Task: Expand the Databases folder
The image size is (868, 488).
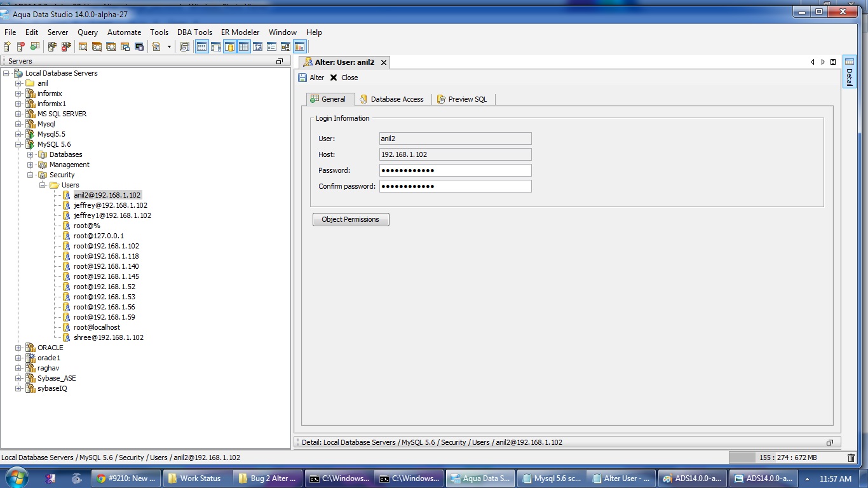Action: click(x=31, y=154)
